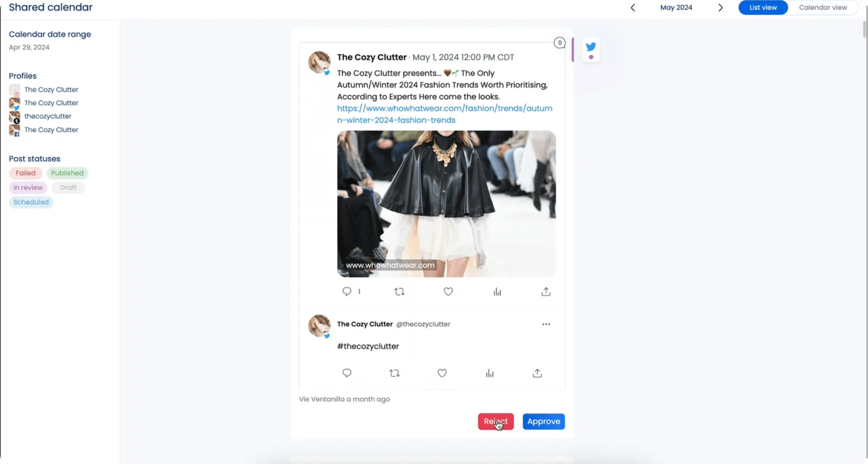
Task: Select the List view tab
Action: pos(763,8)
